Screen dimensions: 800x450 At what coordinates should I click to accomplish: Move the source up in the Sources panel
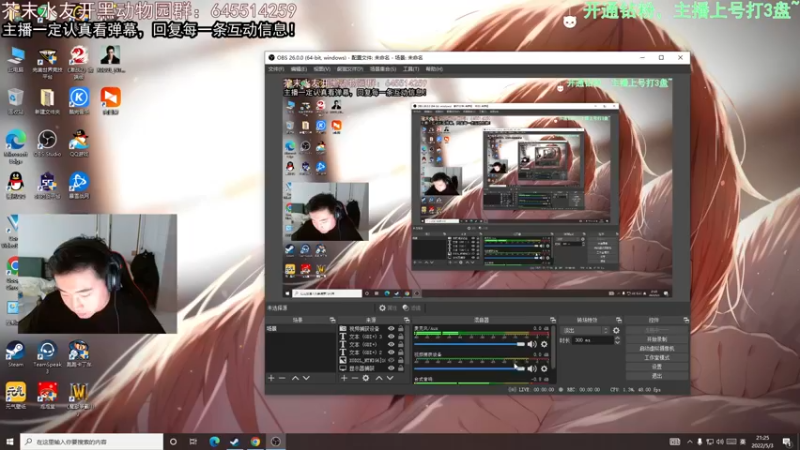379,378
